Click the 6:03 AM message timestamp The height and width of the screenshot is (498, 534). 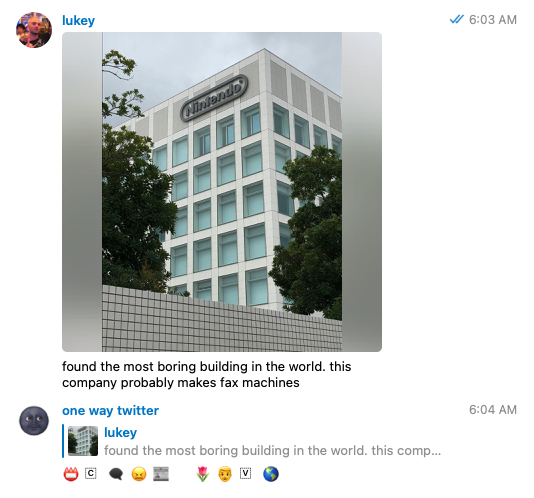pyautogui.click(x=493, y=20)
